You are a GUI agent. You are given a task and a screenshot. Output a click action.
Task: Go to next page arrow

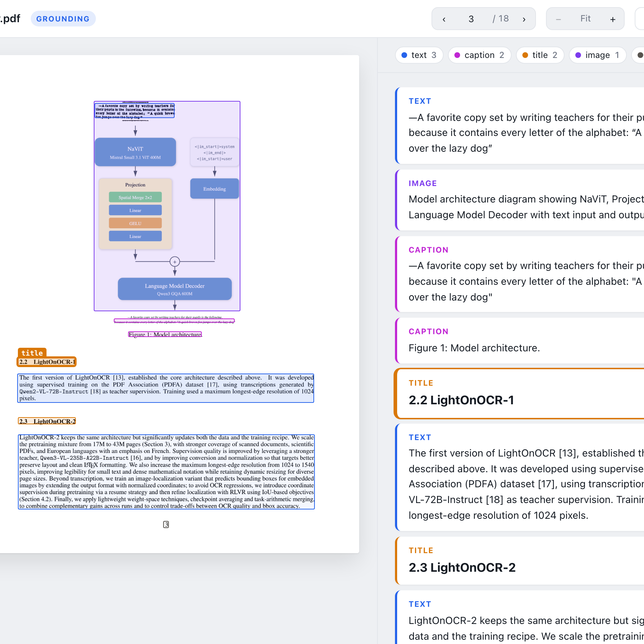click(x=524, y=19)
